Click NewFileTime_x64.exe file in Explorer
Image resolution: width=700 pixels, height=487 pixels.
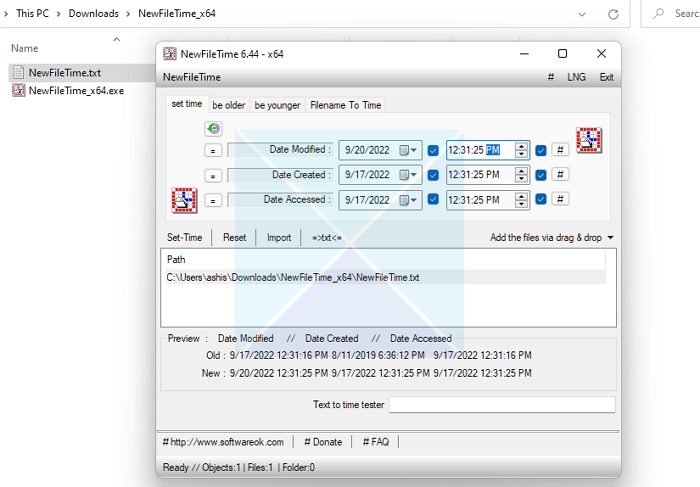68,91
